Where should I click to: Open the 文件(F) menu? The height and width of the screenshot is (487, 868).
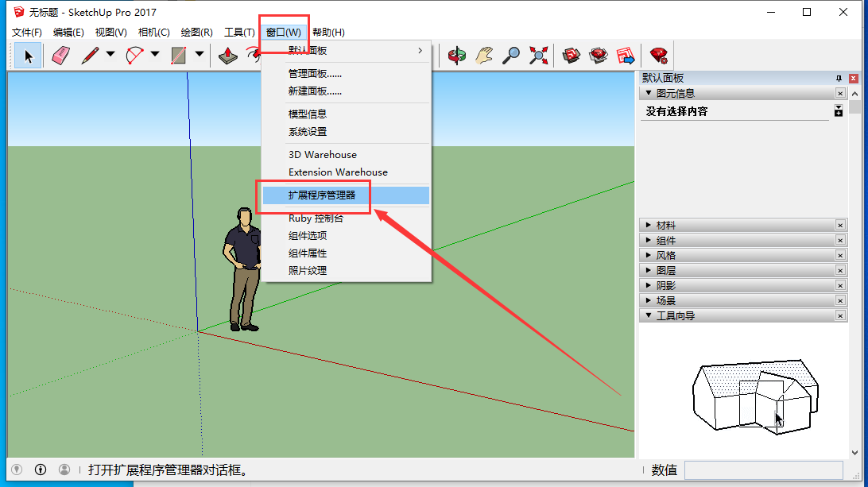coord(26,32)
